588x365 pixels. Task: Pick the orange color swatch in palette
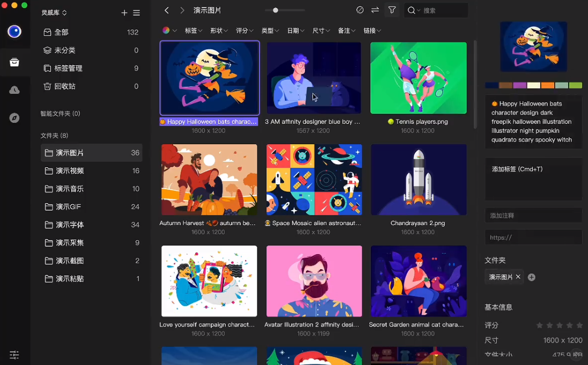click(547, 86)
